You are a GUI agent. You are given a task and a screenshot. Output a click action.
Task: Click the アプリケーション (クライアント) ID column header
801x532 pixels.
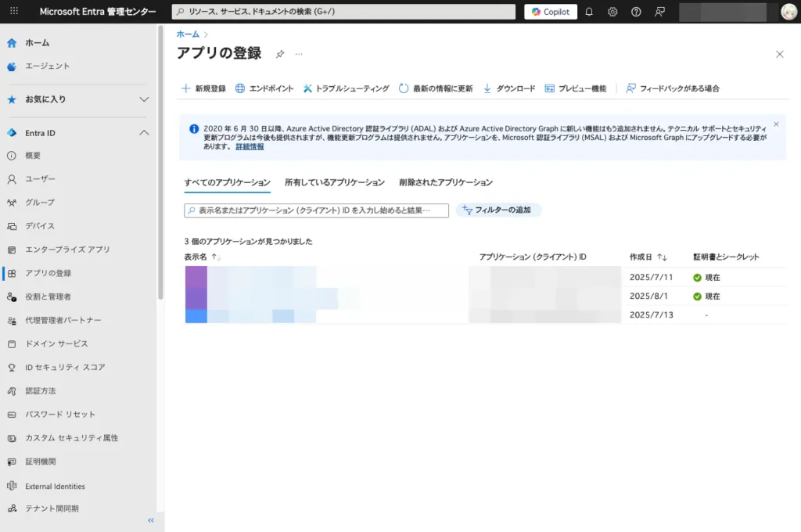tap(532, 257)
